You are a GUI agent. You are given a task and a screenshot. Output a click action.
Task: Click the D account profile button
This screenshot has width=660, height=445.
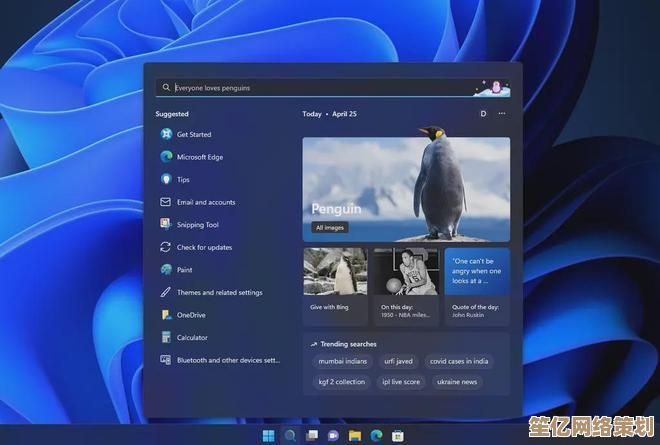[x=483, y=114]
